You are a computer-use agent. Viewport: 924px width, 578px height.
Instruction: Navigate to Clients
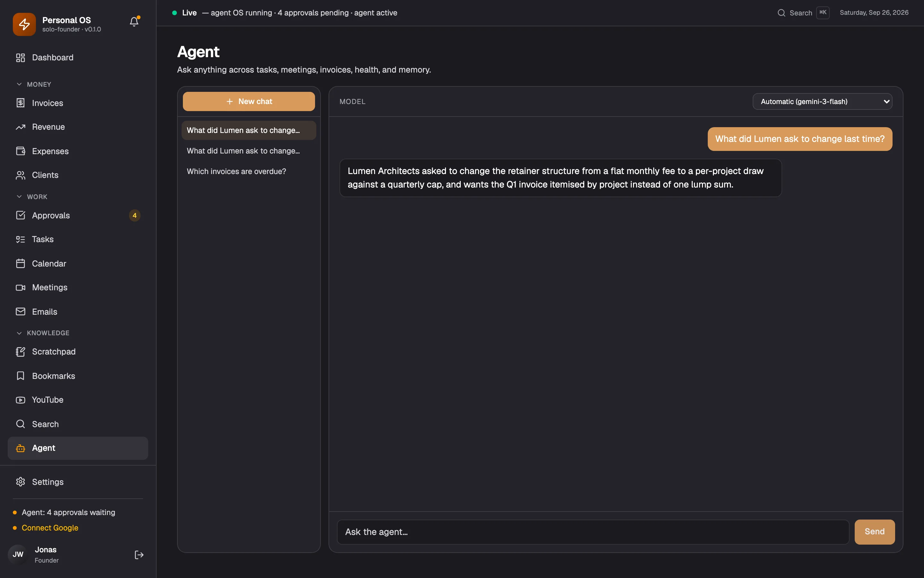pos(78,175)
